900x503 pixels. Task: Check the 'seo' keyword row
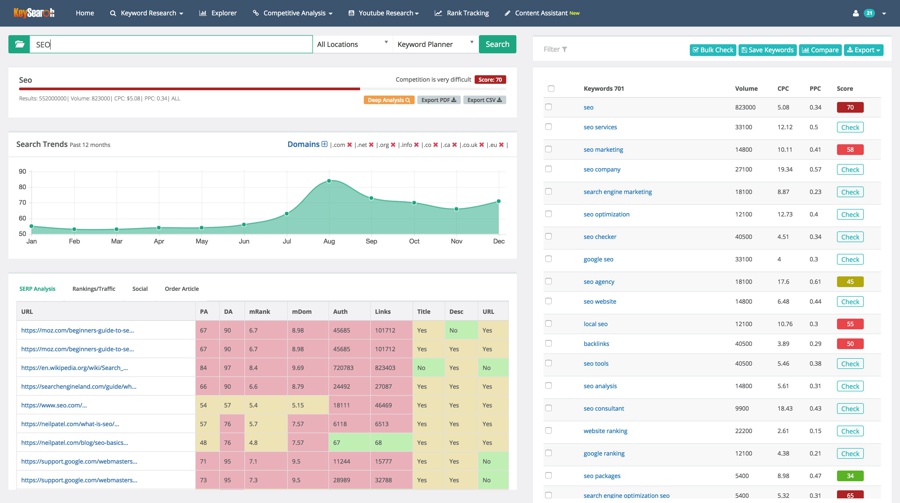pyautogui.click(x=549, y=107)
